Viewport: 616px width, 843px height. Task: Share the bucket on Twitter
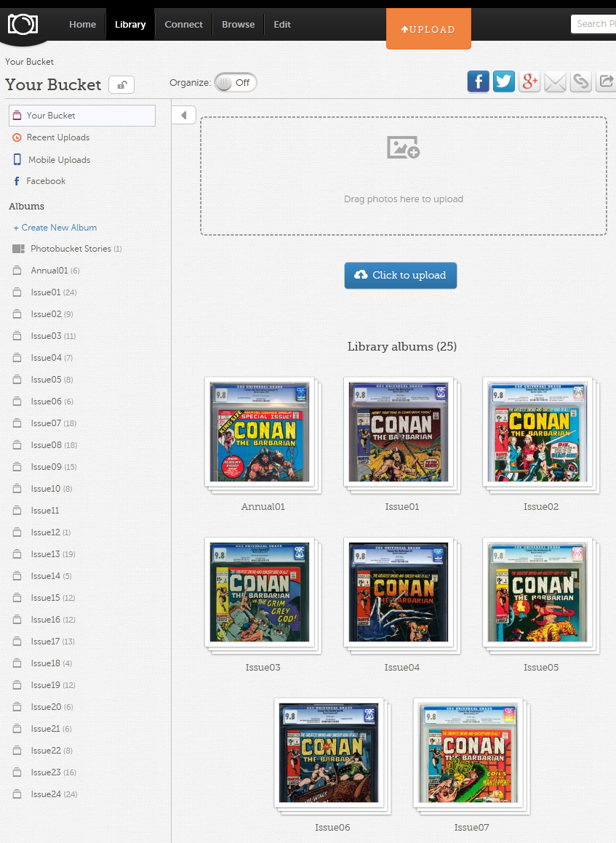point(504,81)
